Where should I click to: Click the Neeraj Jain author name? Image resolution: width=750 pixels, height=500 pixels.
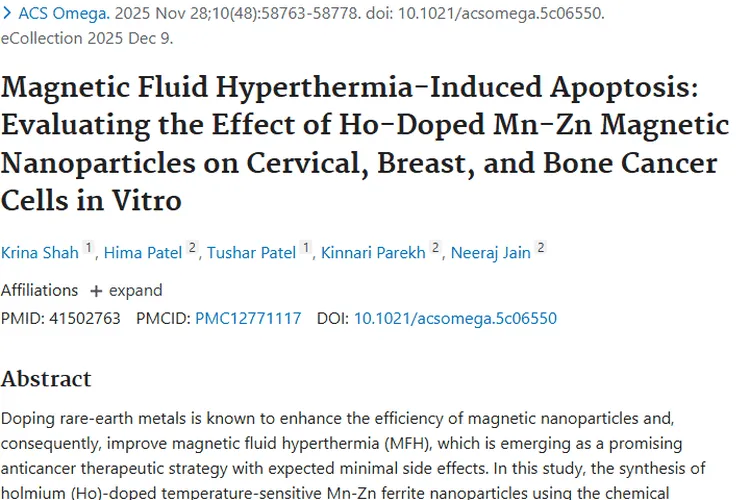pos(490,252)
